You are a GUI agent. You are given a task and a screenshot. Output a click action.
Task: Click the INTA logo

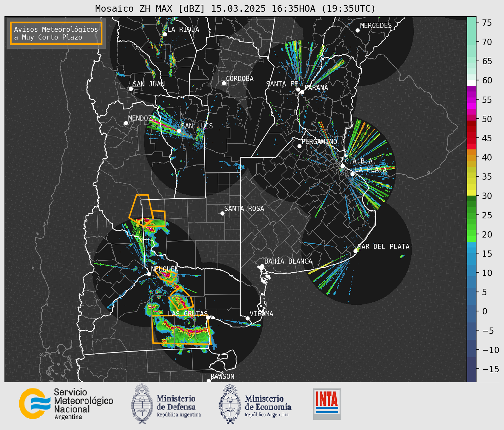[327, 404]
